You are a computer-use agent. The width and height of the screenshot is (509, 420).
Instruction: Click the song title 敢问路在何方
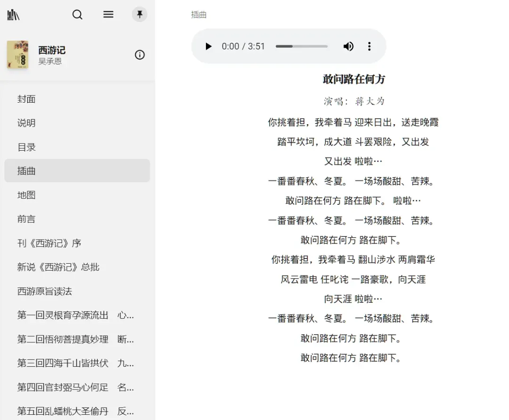click(x=354, y=79)
